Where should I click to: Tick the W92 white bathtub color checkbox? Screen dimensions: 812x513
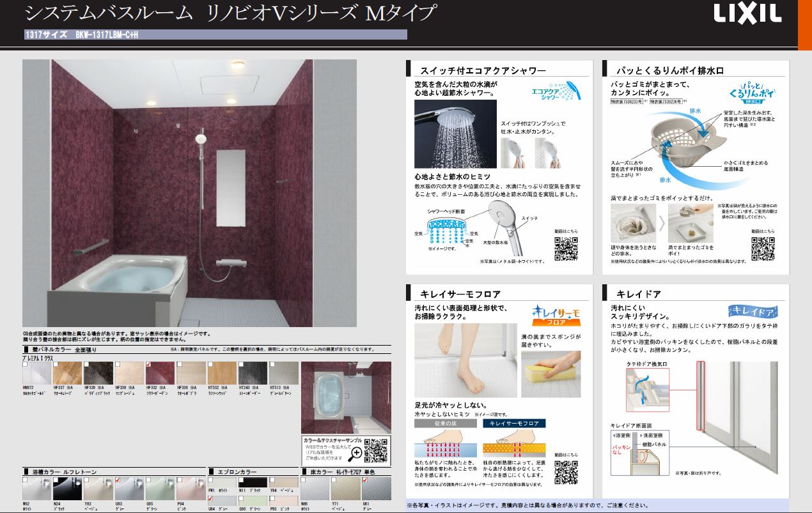pos(25,480)
